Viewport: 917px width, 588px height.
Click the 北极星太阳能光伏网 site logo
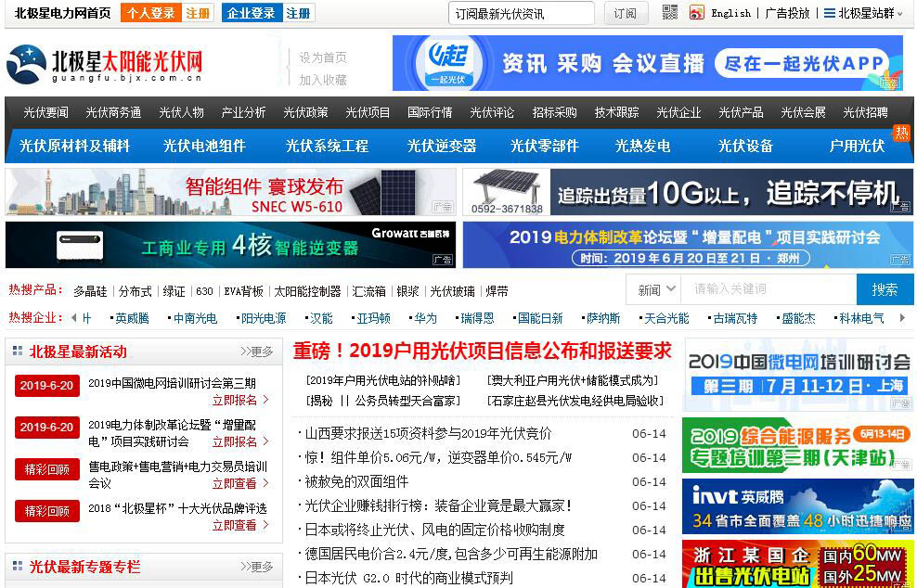pyautogui.click(x=104, y=64)
